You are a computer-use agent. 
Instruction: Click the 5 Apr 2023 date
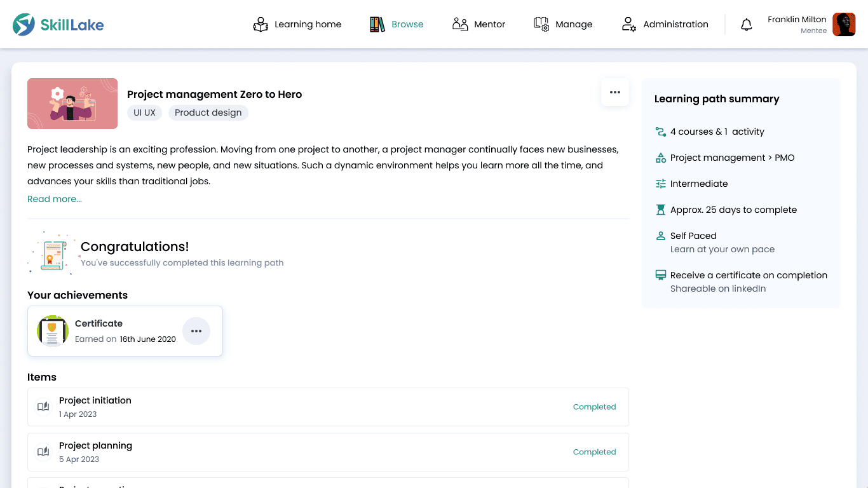(x=79, y=459)
